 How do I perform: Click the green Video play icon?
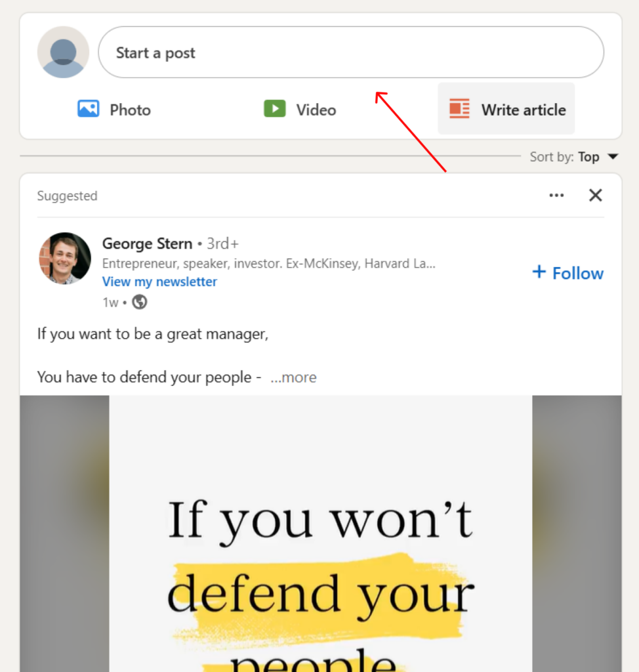pos(275,109)
